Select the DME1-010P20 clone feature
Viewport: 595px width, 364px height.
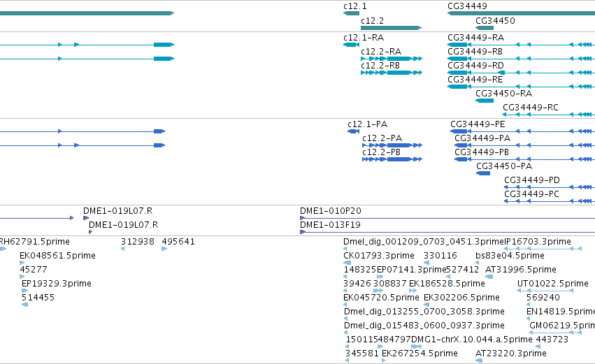coord(447,218)
